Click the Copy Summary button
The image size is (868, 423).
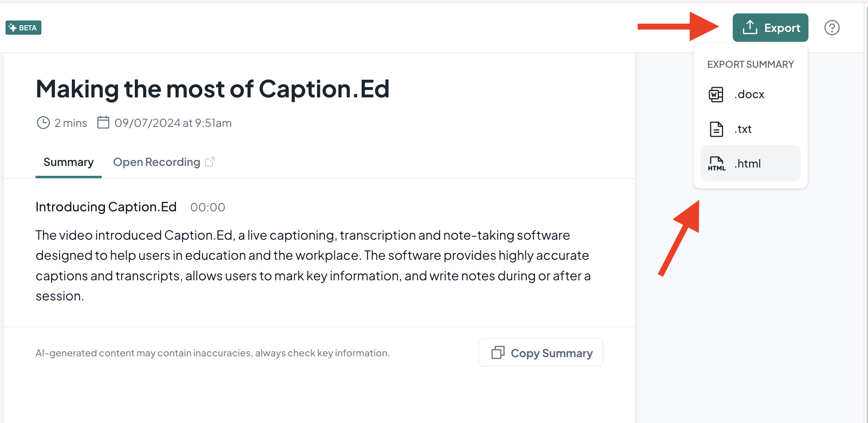541,352
